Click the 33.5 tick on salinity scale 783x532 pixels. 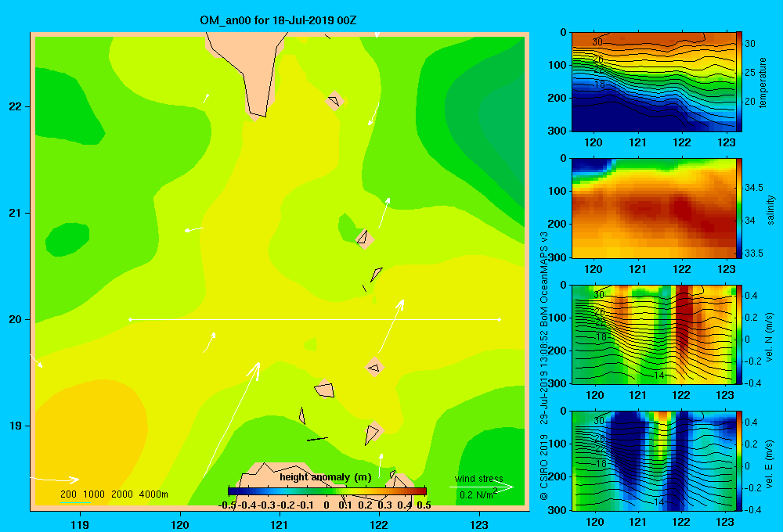[754, 253]
